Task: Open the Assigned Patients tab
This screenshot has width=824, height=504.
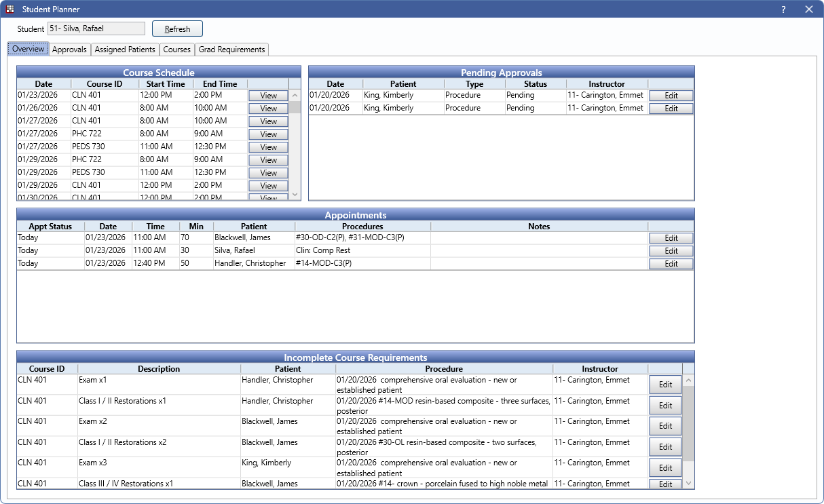Action: point(125,50)
